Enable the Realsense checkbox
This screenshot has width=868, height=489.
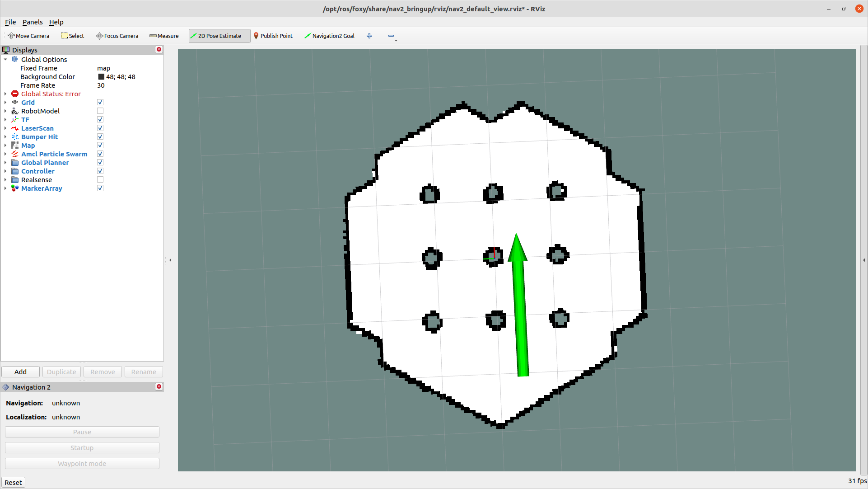click(100, 180)
